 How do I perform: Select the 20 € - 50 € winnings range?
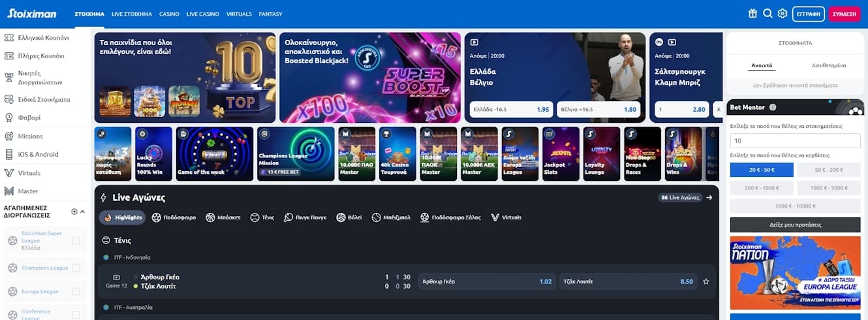coord(762,170)
